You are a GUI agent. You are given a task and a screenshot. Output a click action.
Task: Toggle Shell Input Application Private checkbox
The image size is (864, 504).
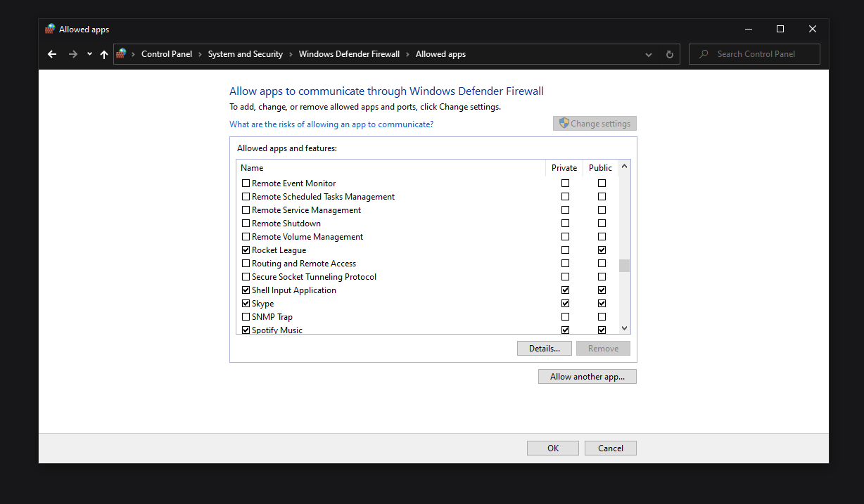(x=566, y=290)
